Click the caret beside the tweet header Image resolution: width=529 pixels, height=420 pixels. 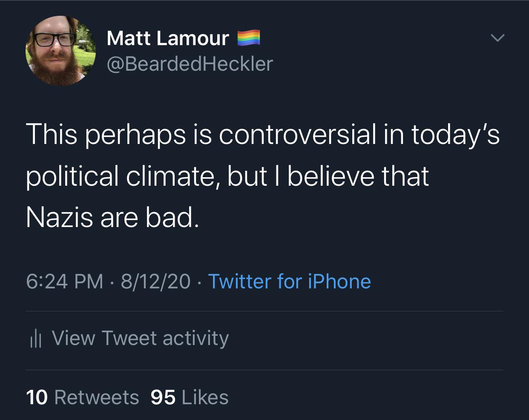pyautogui.click(x=497, y=37)
